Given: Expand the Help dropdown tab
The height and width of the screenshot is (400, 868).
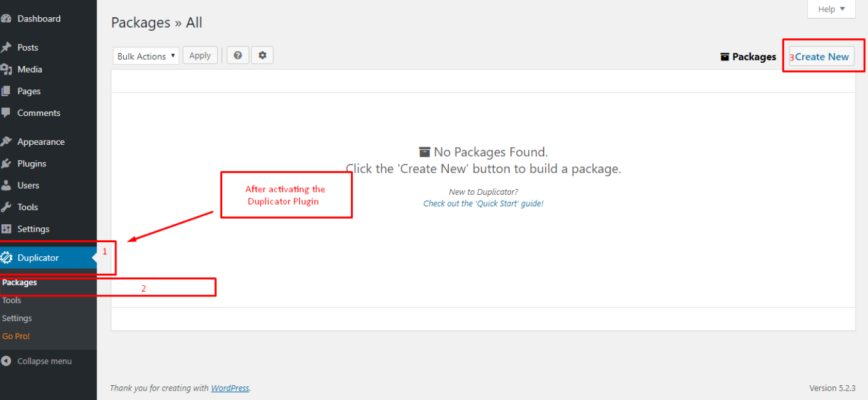Looking at the screenshot, I should click(832, 9).
